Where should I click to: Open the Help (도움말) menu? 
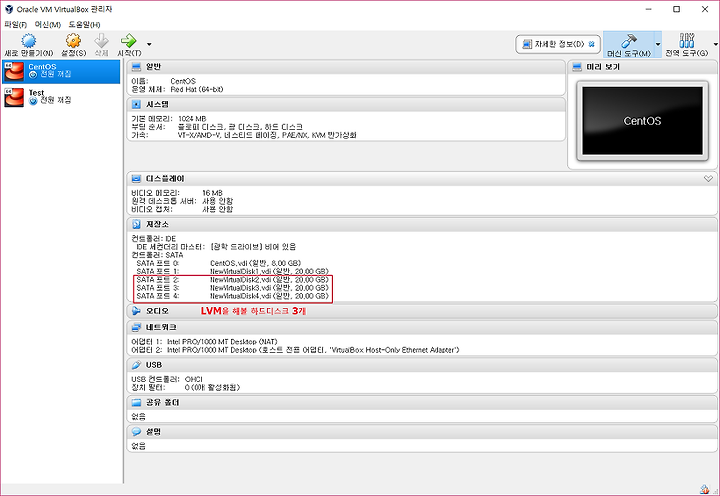[84, 24]
